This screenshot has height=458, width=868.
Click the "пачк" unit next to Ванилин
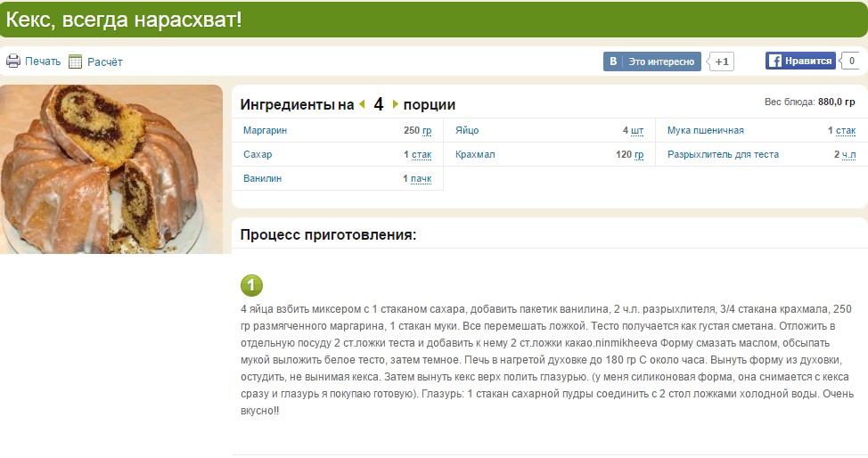tap(421, 179)
